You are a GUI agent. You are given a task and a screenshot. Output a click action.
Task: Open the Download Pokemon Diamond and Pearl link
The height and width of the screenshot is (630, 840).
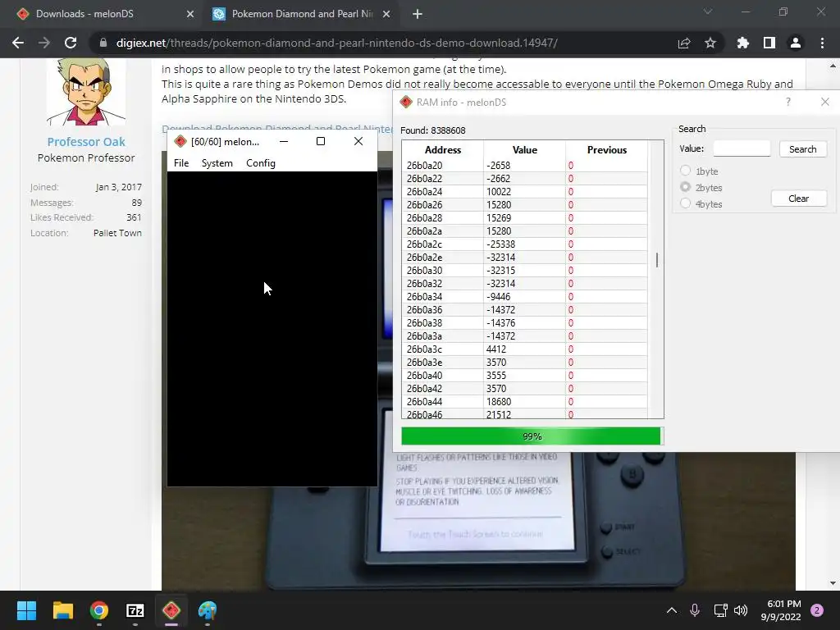pos(277,128)
